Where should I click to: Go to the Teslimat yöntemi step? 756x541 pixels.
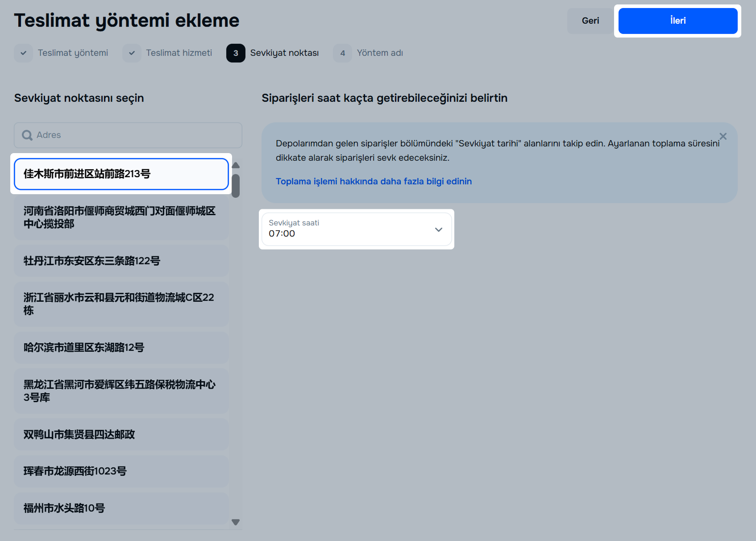(x=73, y=53)
